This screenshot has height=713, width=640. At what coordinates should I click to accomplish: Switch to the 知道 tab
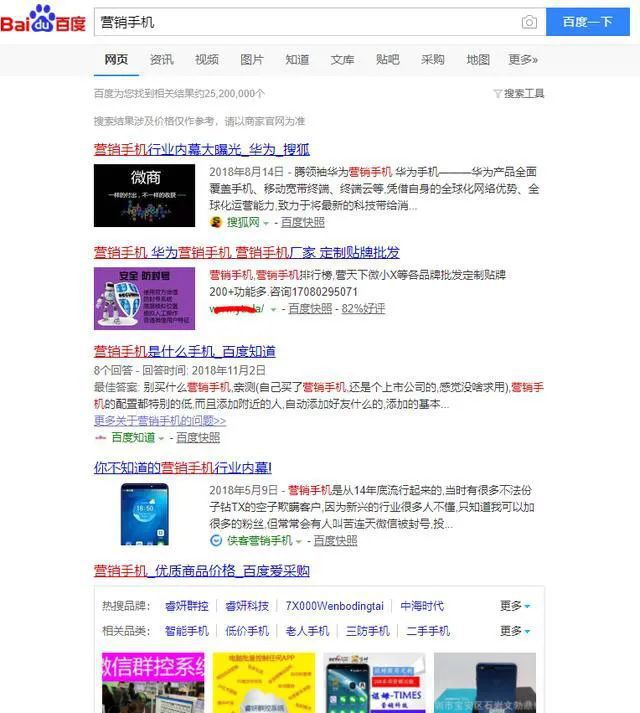click(x=297, y=60)
